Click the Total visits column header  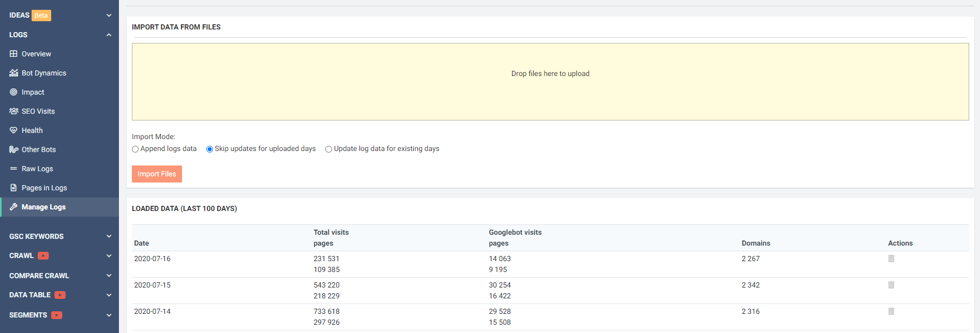click(331, 232)
